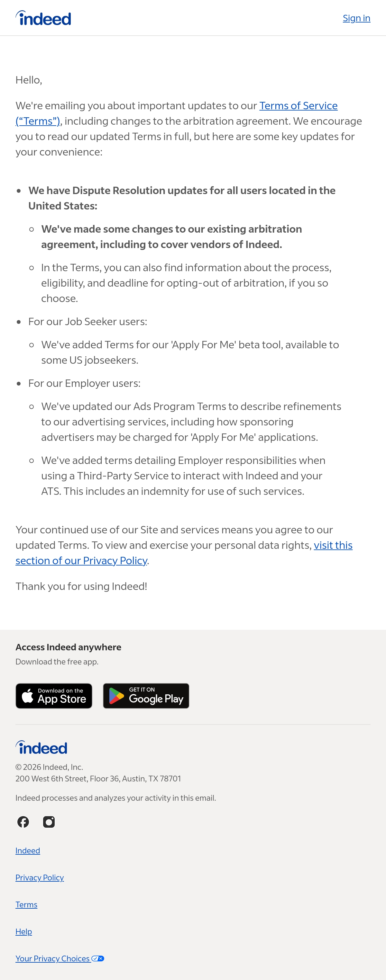This screenshot has width=386, height=980.
Task: Click the privacy choices opt-out icon
Action: (98, 959)
